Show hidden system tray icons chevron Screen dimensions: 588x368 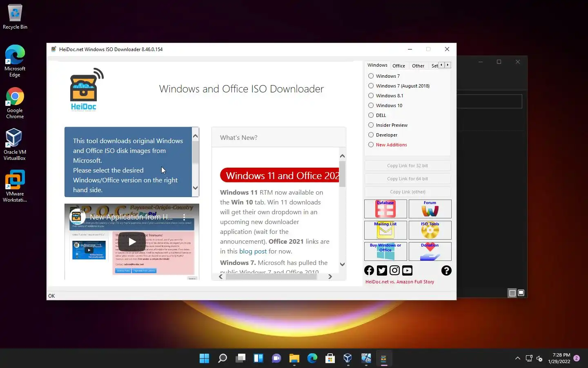(x=518, y=358)
